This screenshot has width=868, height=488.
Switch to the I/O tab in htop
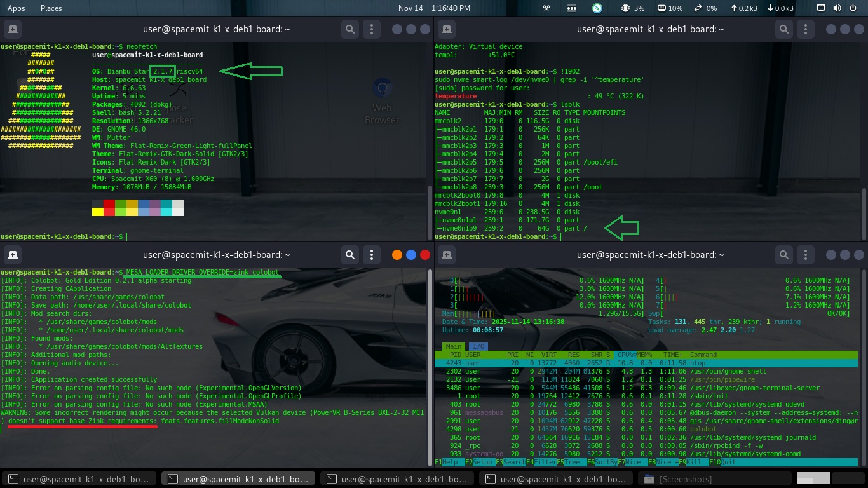tap(478, 346)
